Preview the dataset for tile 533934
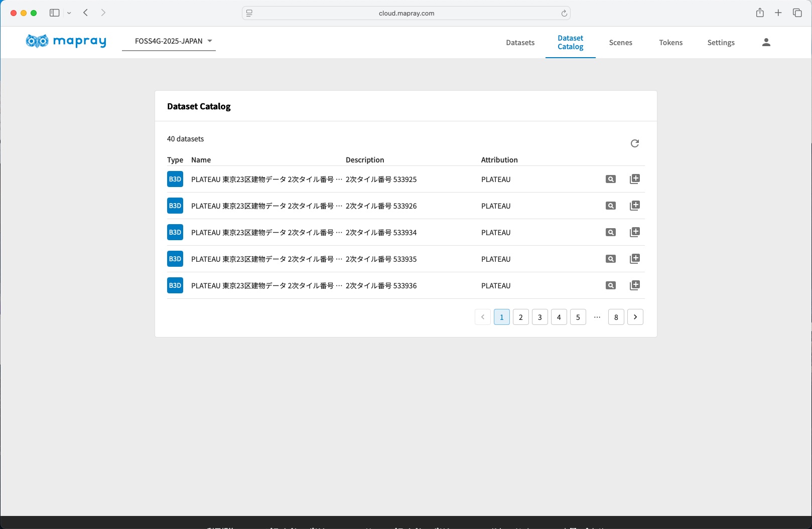 (x=610, y=232)
